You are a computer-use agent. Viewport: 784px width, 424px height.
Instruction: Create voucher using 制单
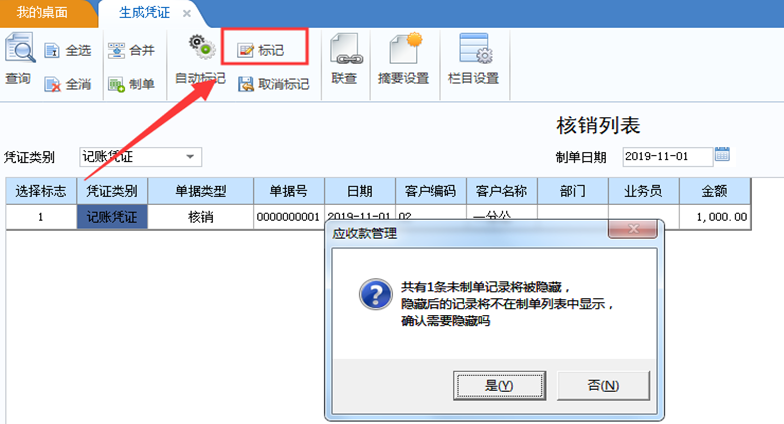coord(132,84)
